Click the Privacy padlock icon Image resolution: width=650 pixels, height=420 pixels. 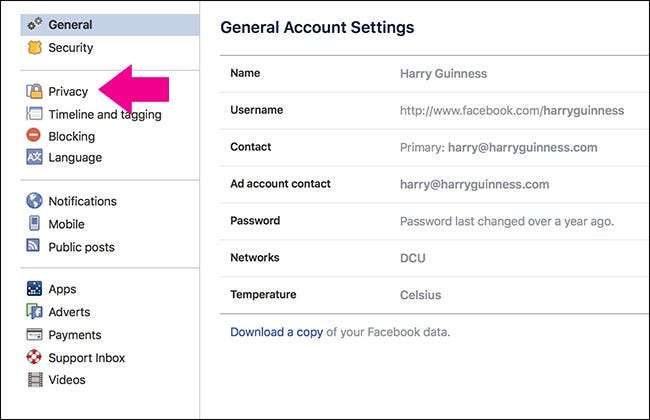pos(34,92)
